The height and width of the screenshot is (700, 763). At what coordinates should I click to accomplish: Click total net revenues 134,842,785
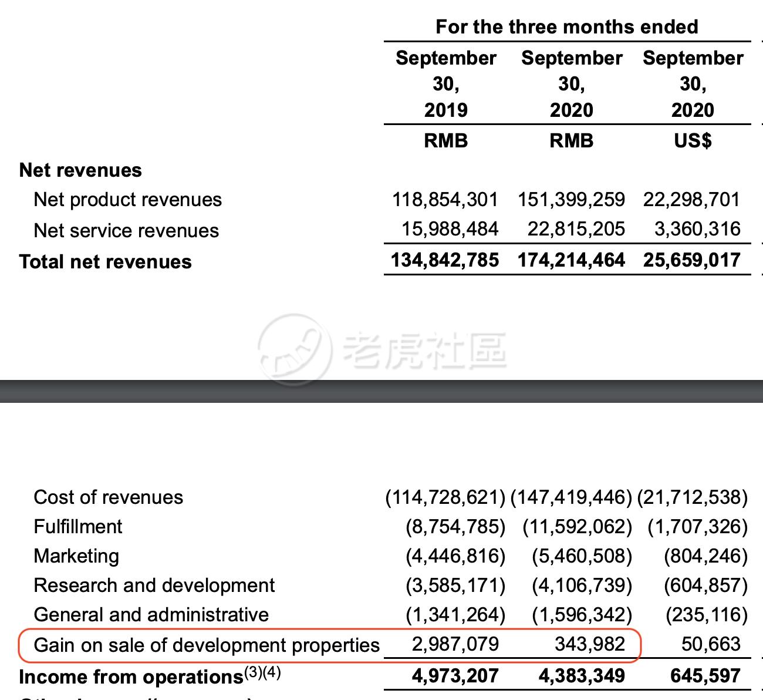(445, 260)
